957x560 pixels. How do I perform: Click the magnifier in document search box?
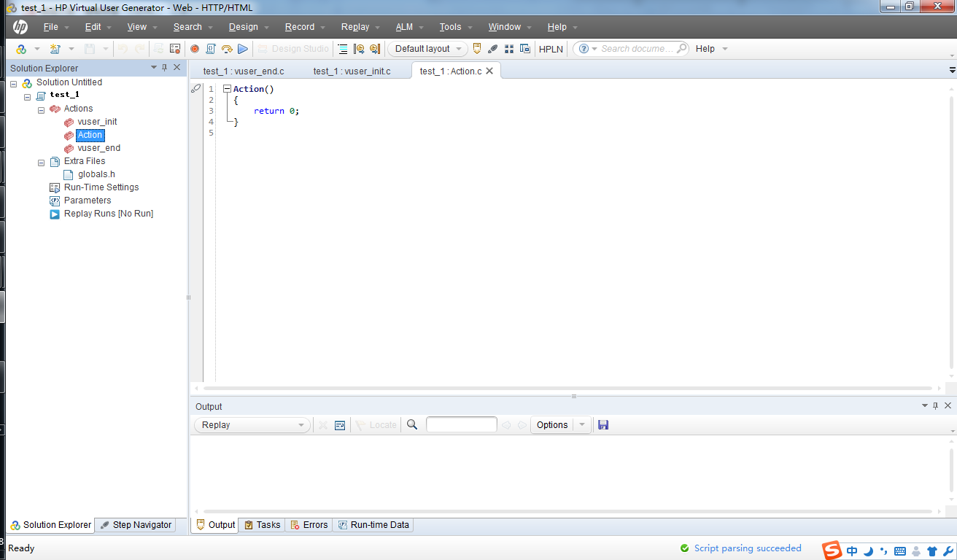coord(682,49)
